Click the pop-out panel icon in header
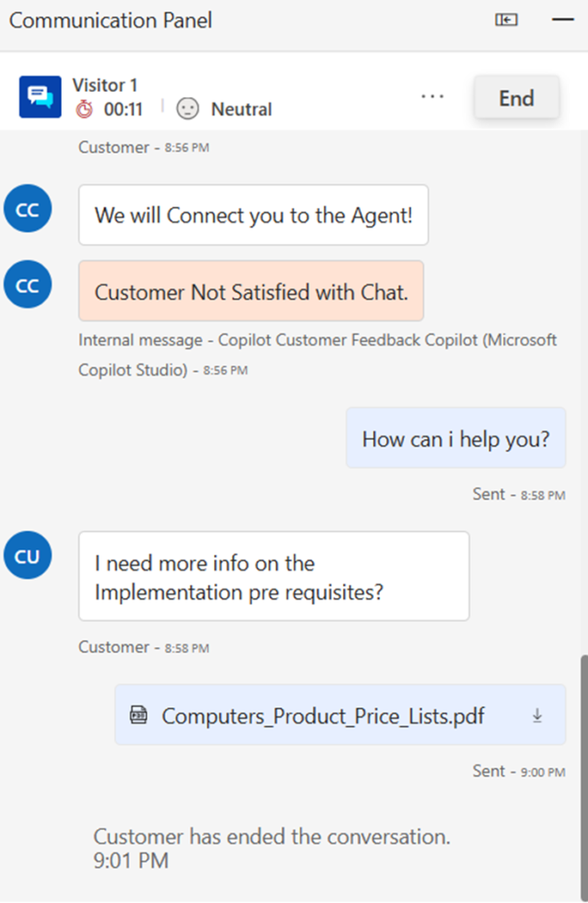This screenshot has width=588, height=903. 506,20
